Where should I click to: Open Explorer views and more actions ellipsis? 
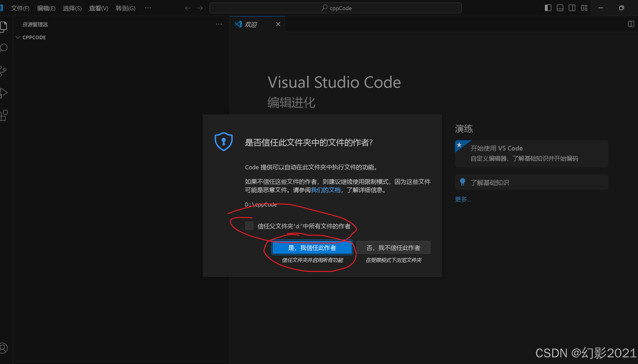pos(219,24)
